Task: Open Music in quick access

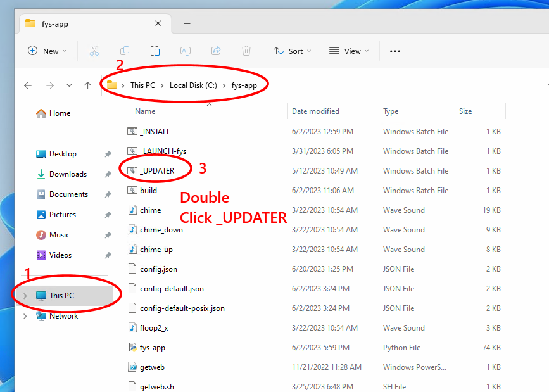Action: [53, 235]
